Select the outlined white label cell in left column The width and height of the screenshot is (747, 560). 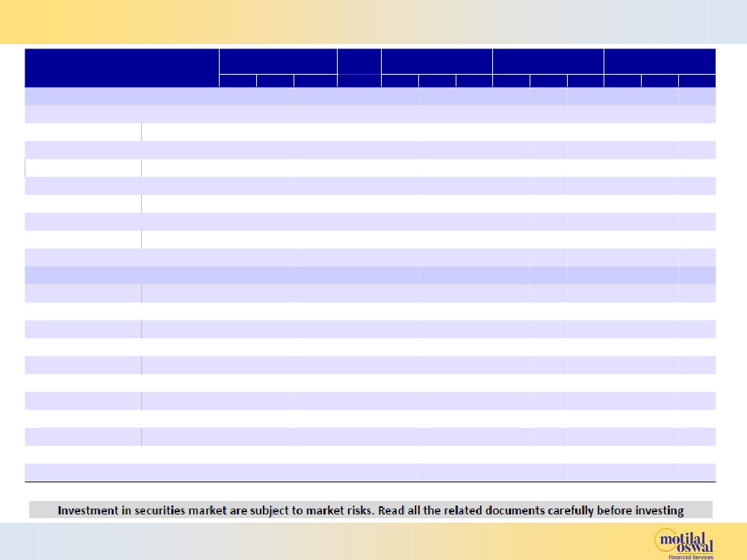83,168
